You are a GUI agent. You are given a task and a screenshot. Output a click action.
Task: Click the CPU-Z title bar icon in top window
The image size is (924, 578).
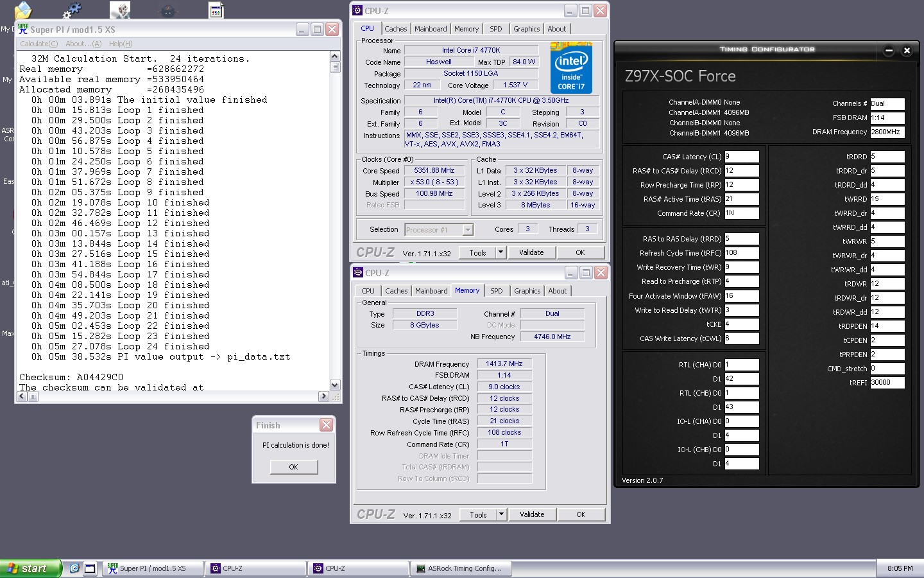[x=357, y=10]
